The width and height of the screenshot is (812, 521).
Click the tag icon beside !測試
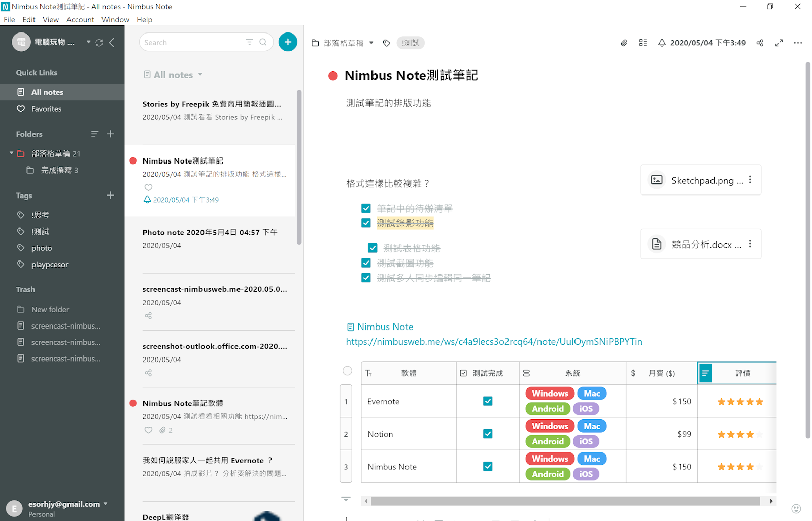[387, 43]
